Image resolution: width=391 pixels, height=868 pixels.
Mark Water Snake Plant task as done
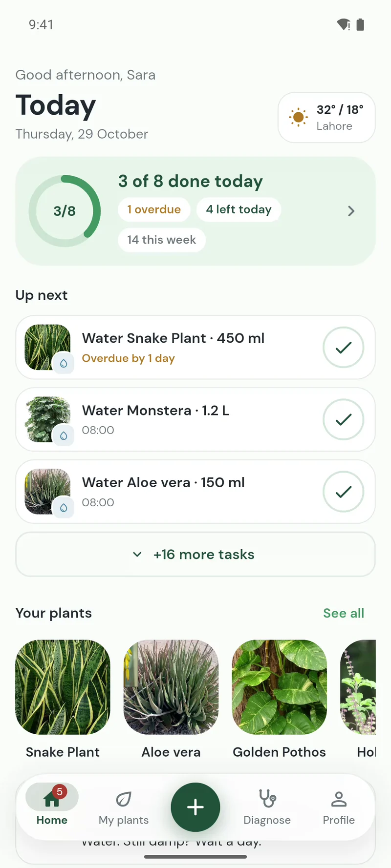click(344, 347)
